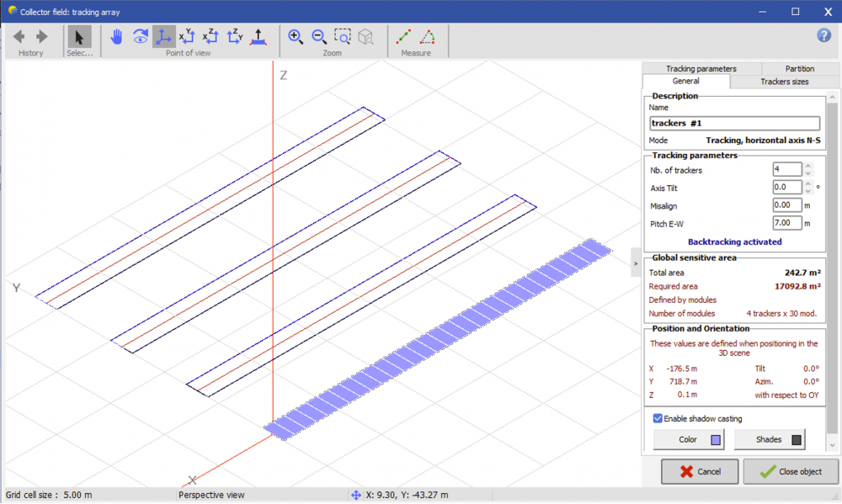Decrease Axis Tilt with down arrow
Screen dimensions: 842x504
pyautogui.click(x=808, y=191)
